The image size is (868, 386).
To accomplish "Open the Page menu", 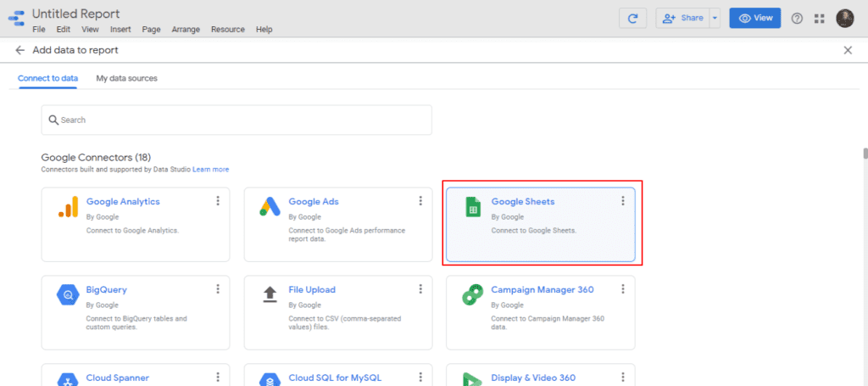I will coord(151,30).
